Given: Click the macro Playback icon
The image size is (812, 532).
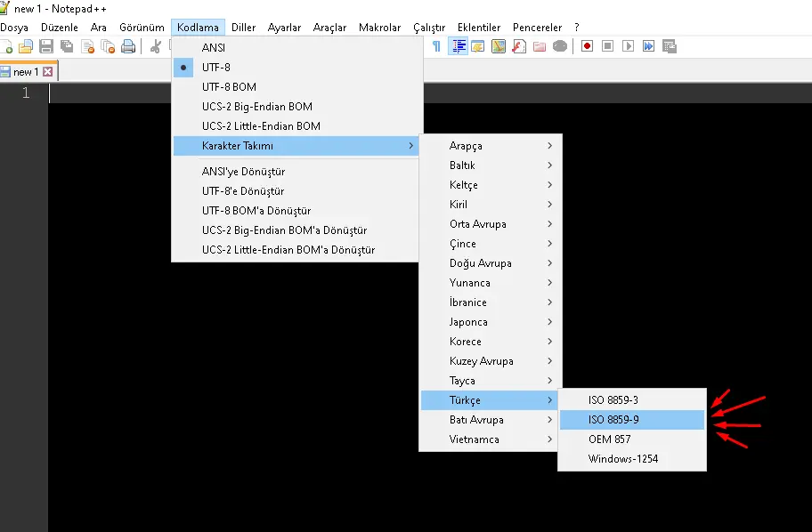Looking at the screenshot, I should (x=628, y=46).
